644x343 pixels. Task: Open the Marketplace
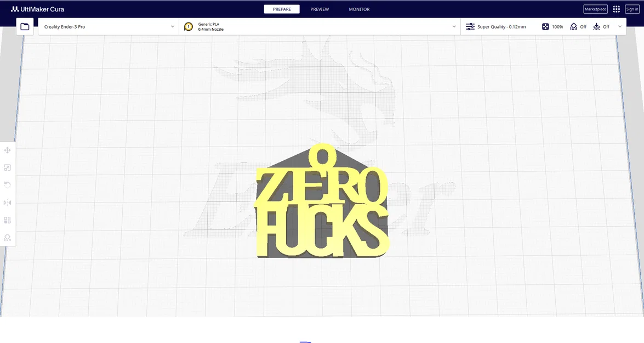coord(595,9)
